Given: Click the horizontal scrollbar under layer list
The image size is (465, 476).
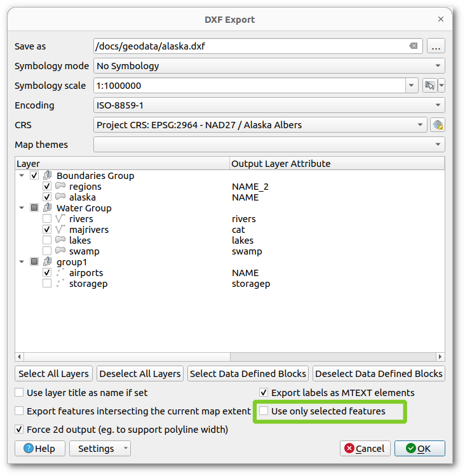Looking at the screenshot, I should tap(229, 357).
